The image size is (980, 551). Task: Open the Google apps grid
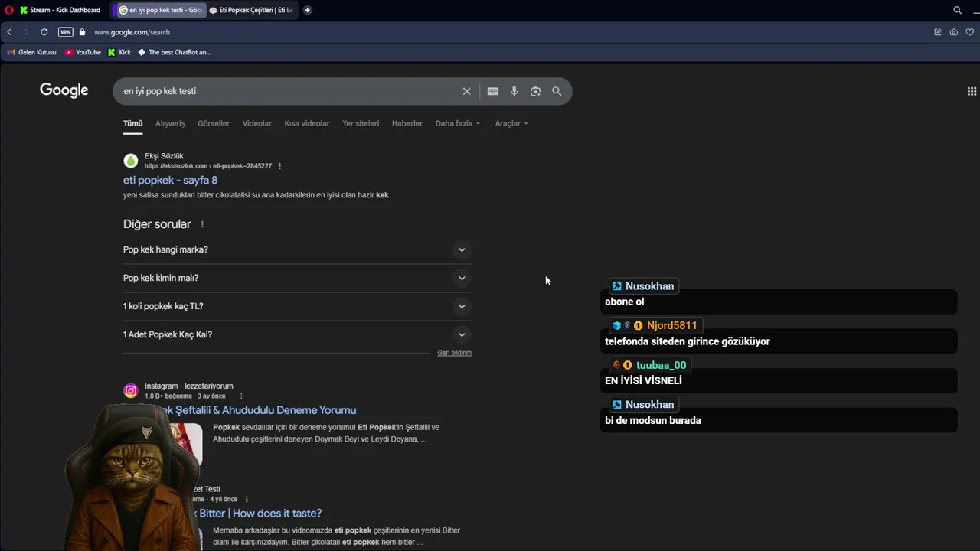click(x=972, y=91)
